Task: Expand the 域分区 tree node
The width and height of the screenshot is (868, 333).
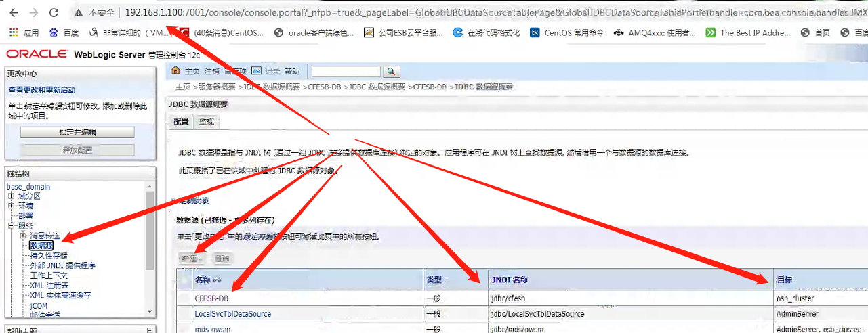Action: [x=11, y=196]
